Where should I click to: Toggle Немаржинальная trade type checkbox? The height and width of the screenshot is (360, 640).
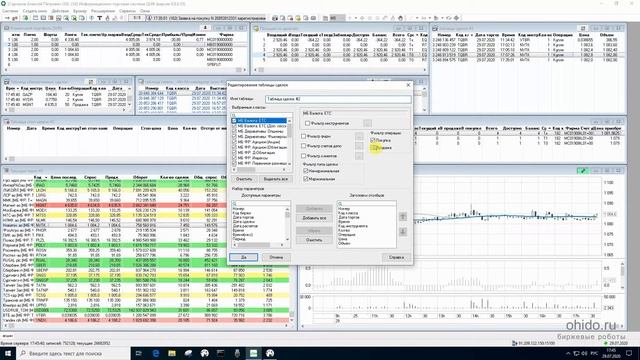306,171
